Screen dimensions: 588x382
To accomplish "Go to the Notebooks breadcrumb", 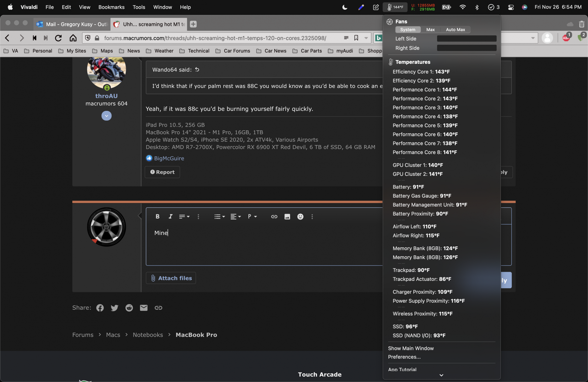I will point(148,335).
